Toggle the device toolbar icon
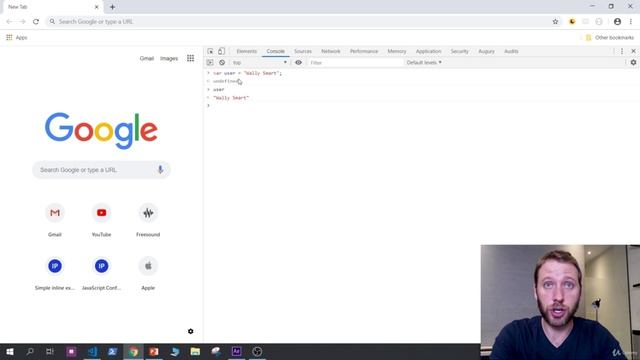This screenshot has height=360, width=640. pos(221,51)
